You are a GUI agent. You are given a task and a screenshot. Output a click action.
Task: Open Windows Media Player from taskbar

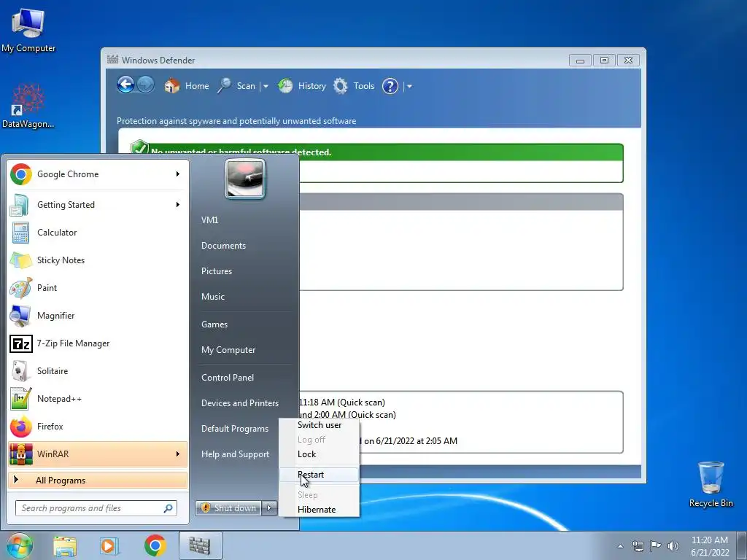109,545
